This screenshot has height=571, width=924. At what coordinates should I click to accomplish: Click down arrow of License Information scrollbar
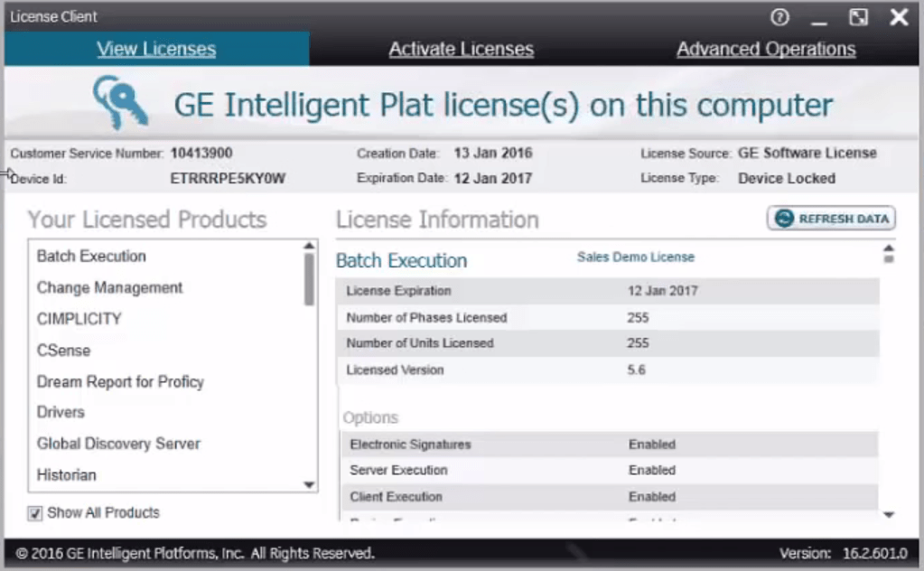click(x=889, y=514)
